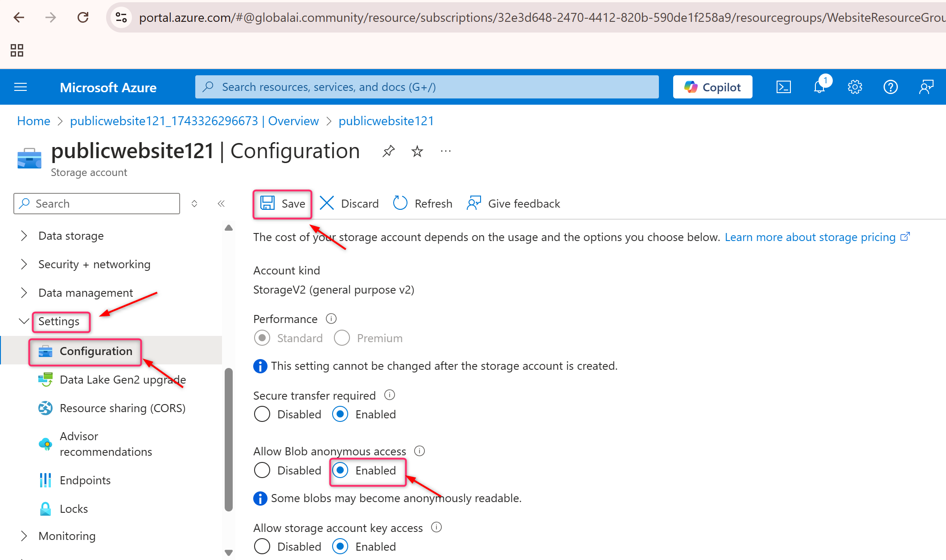Click the sidebar scroll down arrow
The image size is (946, 560).
click(229, 552)
